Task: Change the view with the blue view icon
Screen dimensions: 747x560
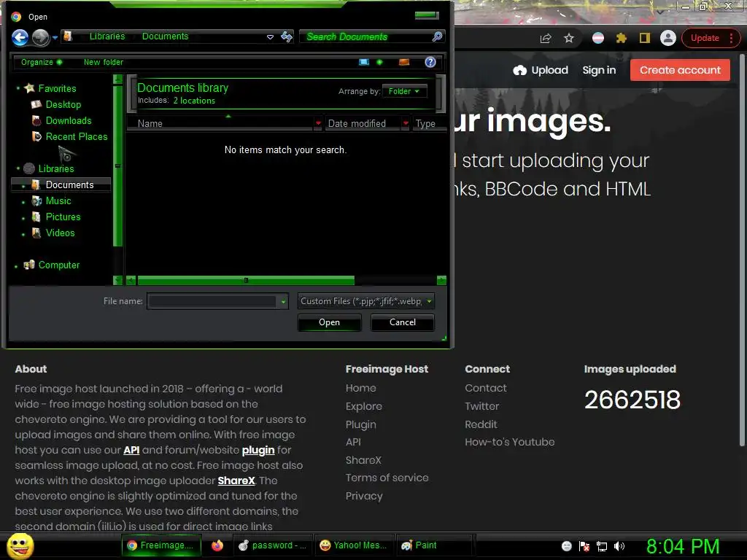Action: click(364, 62)
